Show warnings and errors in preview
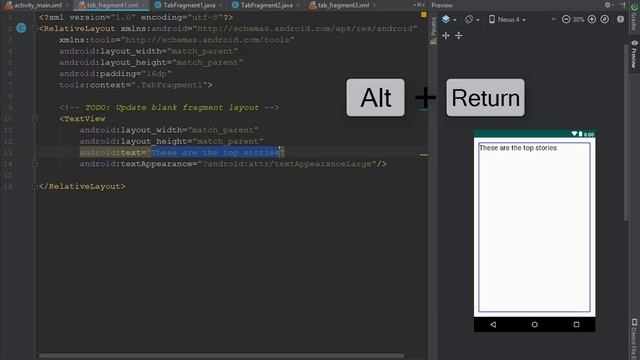The image size is (640, 360). click(620, 19)
